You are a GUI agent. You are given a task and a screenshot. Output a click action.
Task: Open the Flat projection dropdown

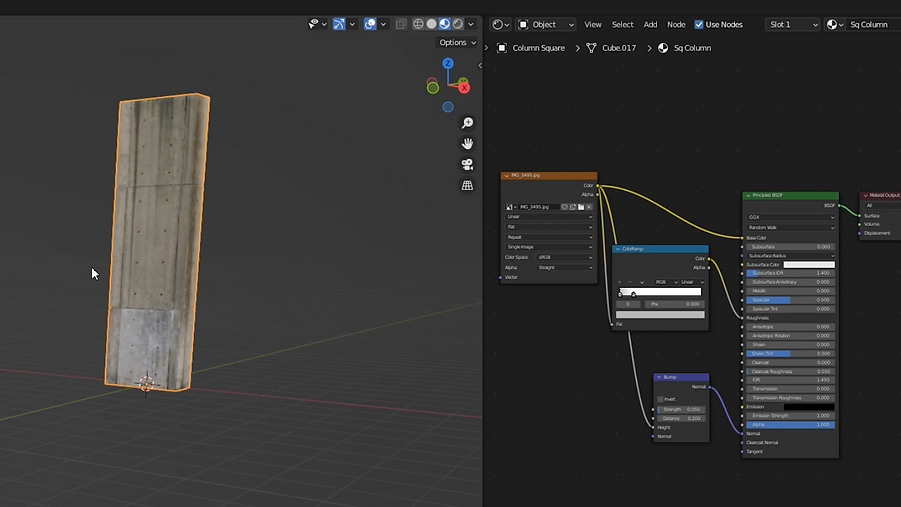tap(549, 227)
